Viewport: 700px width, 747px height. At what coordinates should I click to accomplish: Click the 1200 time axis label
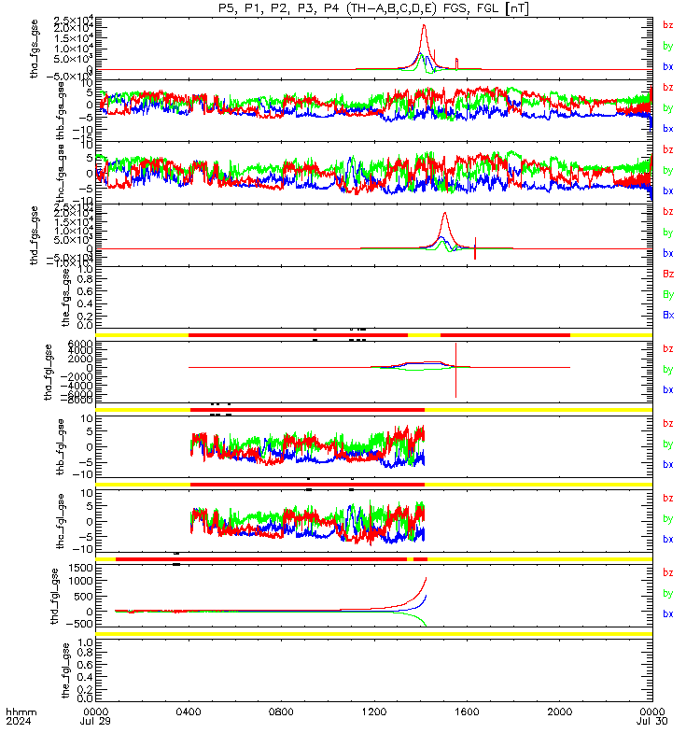374,712
